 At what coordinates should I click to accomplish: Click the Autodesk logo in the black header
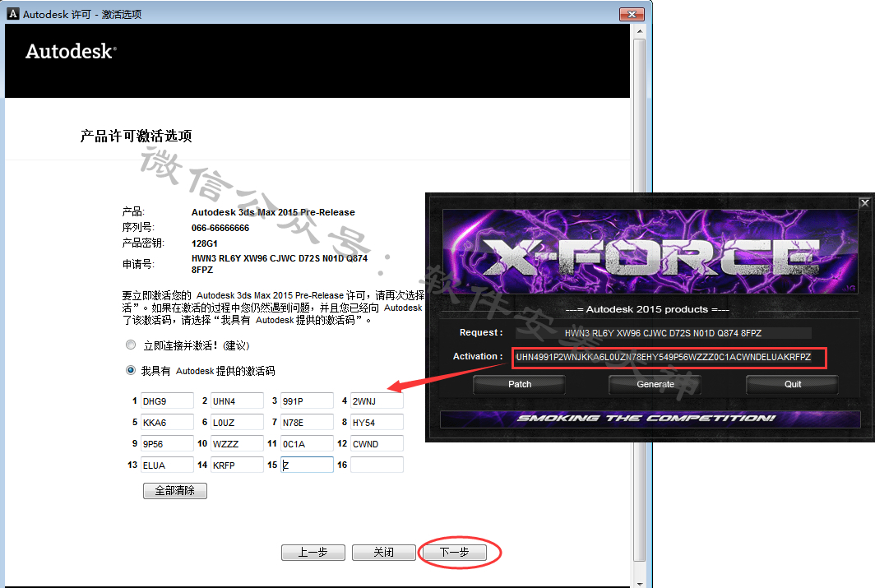coord(71,51)
